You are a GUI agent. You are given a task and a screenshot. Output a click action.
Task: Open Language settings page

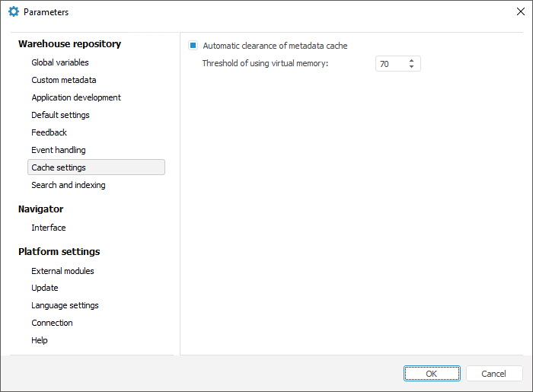pos(65,305)
